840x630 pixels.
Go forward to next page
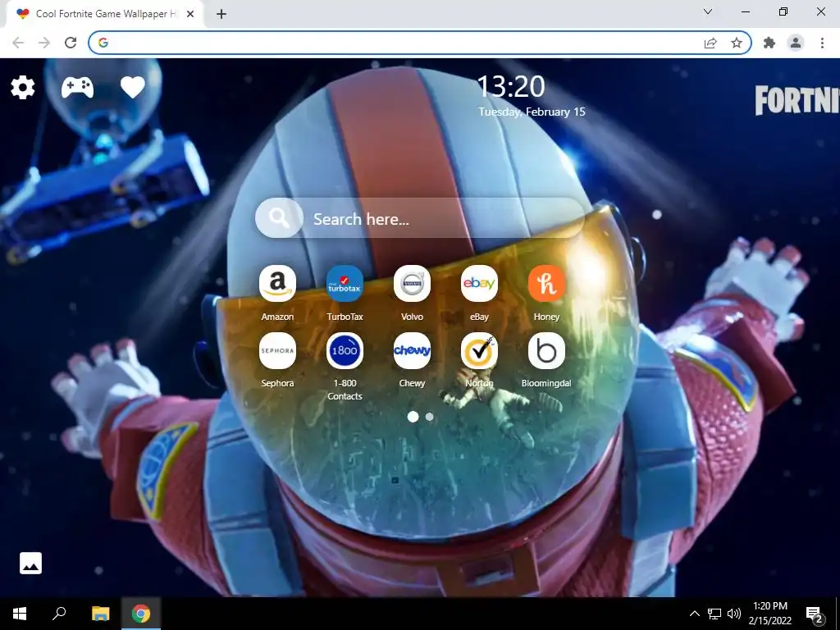pyautogui.click(x=44, y=43)
